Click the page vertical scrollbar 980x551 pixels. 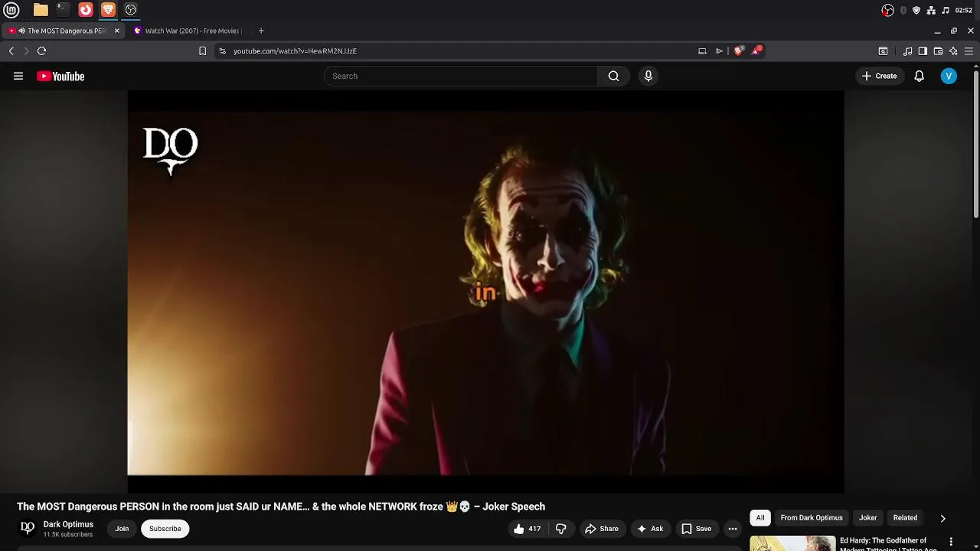976,145
